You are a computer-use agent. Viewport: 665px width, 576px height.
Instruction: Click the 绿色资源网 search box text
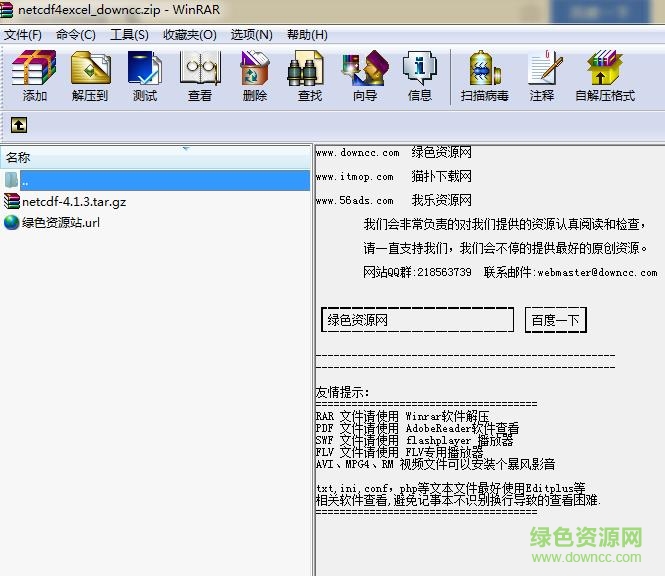tap(358, 320)
